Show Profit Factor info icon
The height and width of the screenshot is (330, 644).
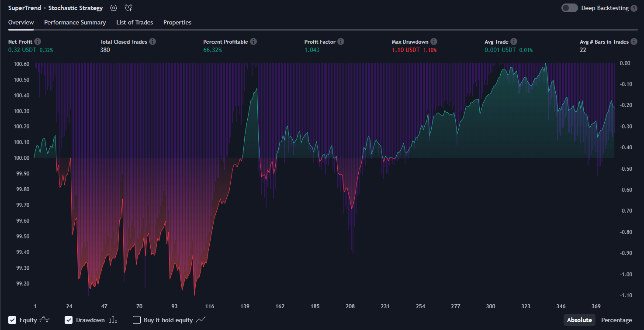(341, 41)
